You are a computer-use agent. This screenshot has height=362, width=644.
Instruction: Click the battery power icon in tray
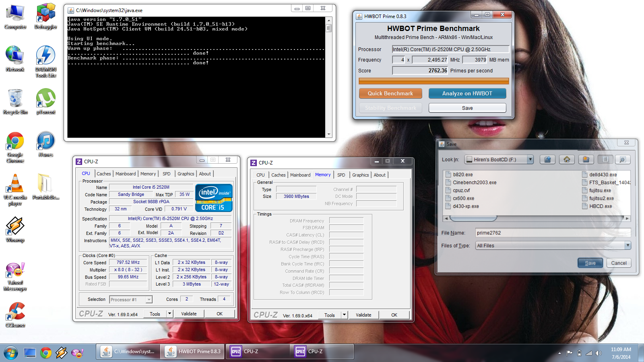point(579,353)
